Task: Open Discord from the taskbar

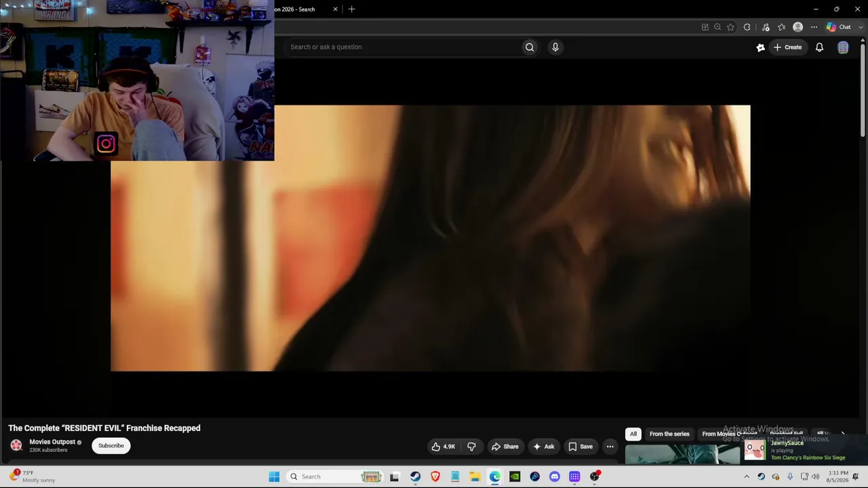Action: click(x=555, y=476)
